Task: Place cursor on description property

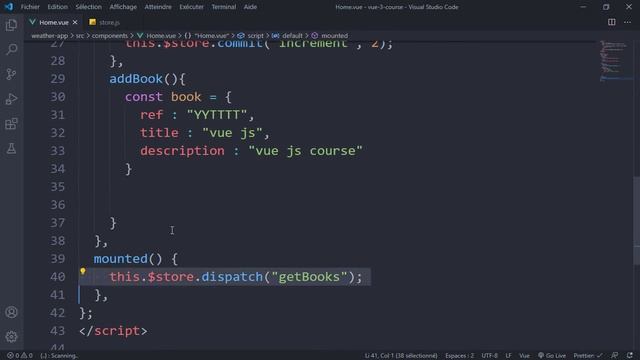Action: [182, 151]
